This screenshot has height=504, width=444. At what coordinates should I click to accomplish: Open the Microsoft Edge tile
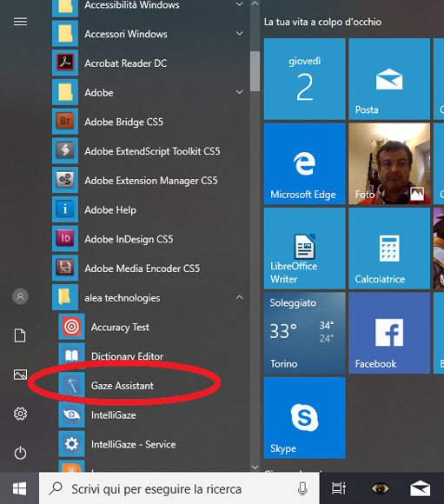click(x=304, y=163)
